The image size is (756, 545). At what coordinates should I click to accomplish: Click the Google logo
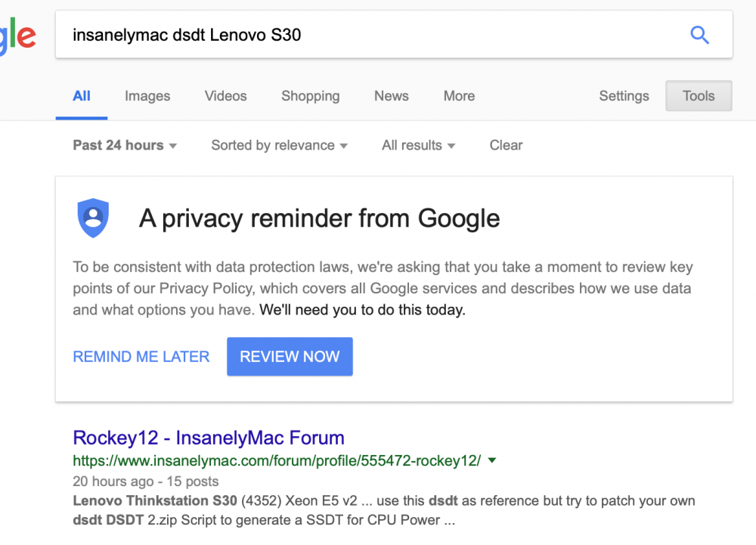(18, 36)
